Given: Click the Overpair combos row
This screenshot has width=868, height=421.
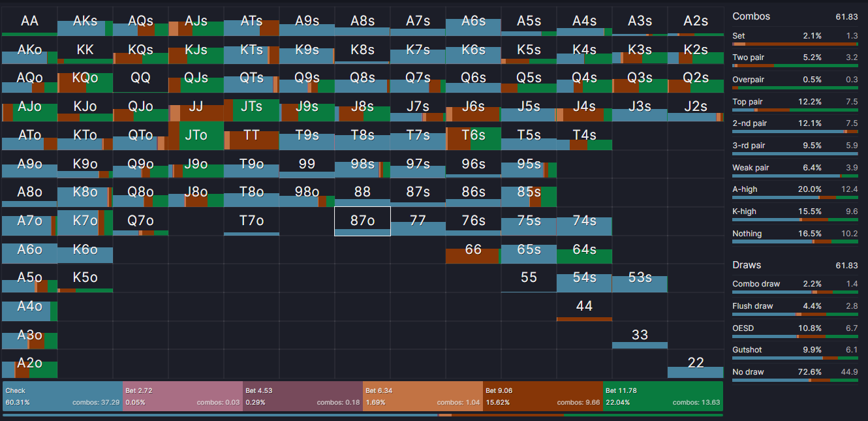Looking at the screenshot, I should 770,79.
